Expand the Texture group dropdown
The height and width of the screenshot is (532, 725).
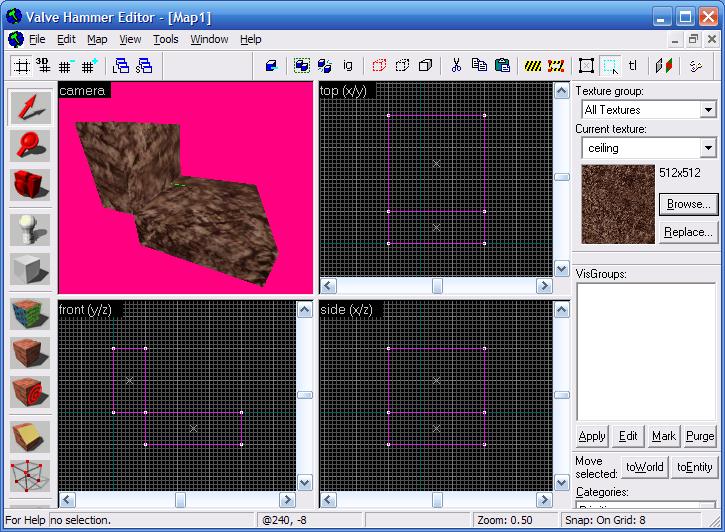coord(708,110)
